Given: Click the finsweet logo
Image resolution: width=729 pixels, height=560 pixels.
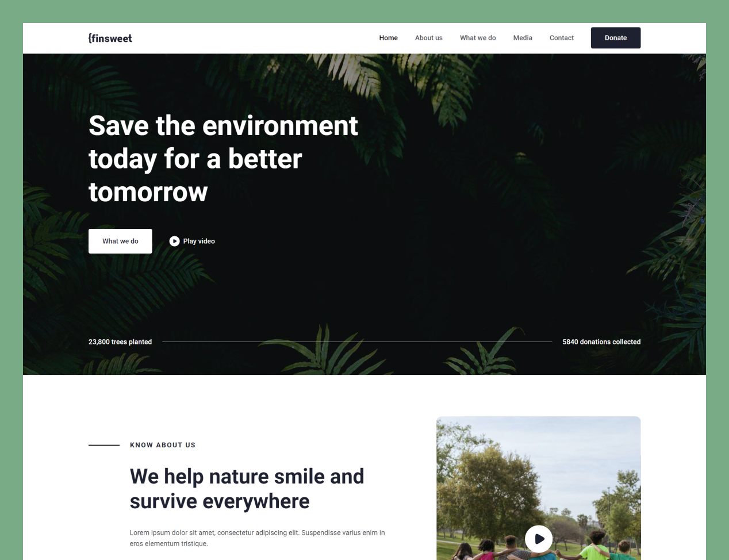Looking at the screenshot, I should point(110,38).
